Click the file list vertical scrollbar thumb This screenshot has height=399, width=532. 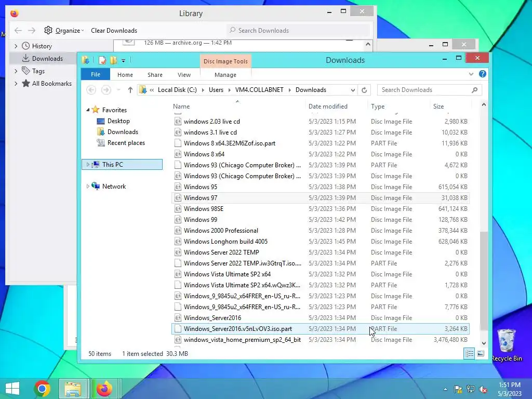pos(484,281)
